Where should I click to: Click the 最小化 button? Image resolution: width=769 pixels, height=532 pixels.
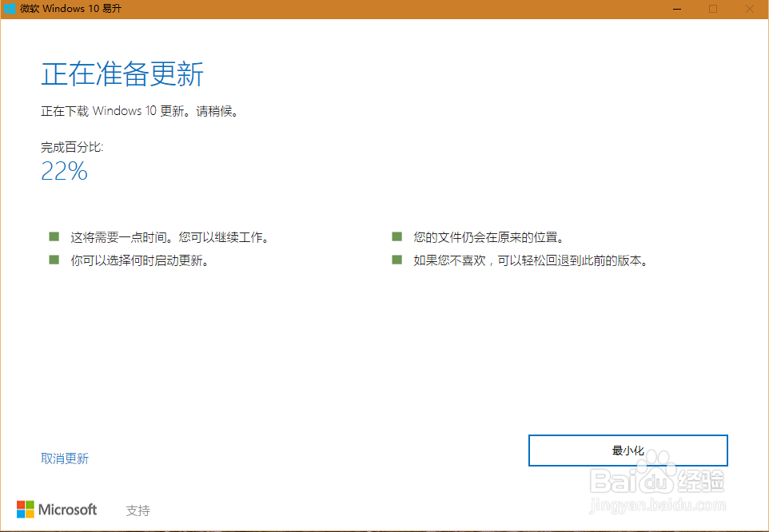628,451
